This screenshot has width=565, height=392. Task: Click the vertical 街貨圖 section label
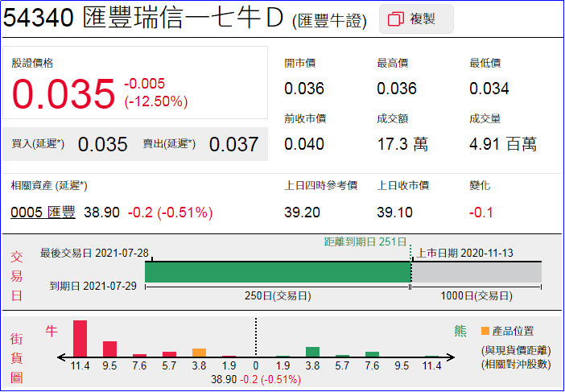[x=17, y=358]
